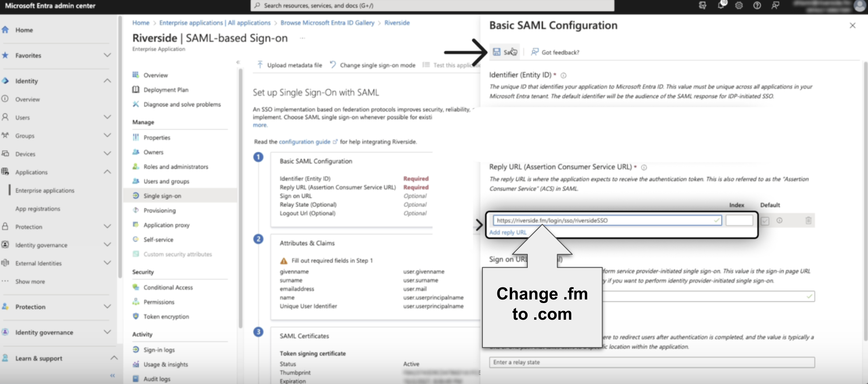Screen dimensions: 868x384
Task: Click the reply URL Index field
Action: coord(739,220)
